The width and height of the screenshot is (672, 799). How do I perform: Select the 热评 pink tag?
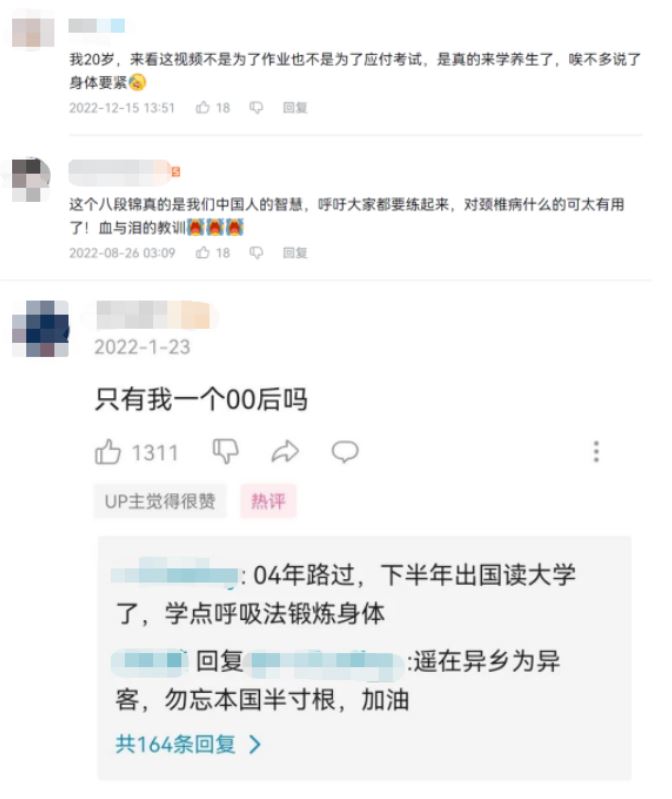(268, 501)
